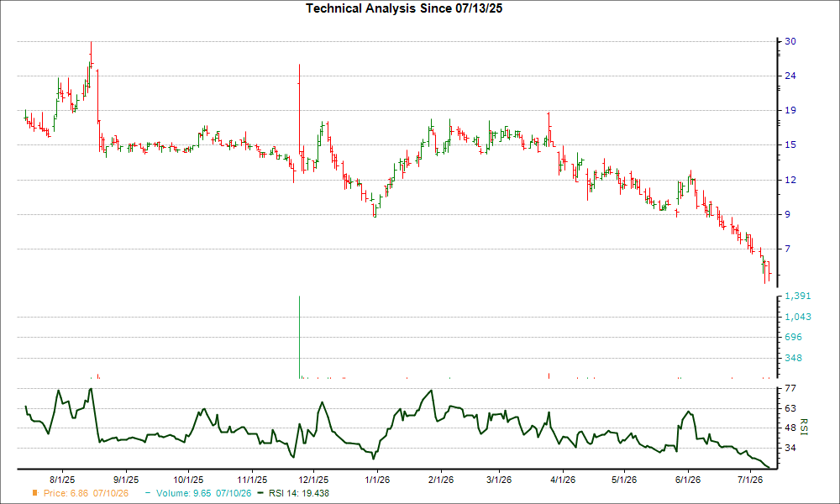Click the chart title 'Technical Analysis Since 07/13/25'
This screenshot has width=840, height=504.
pyautogui.click(x=404, y=8)
